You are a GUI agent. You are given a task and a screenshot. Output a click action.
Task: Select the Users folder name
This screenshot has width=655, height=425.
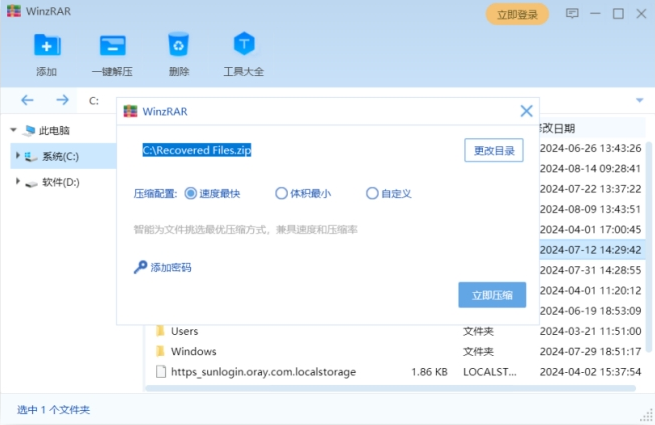coord(185,331)
